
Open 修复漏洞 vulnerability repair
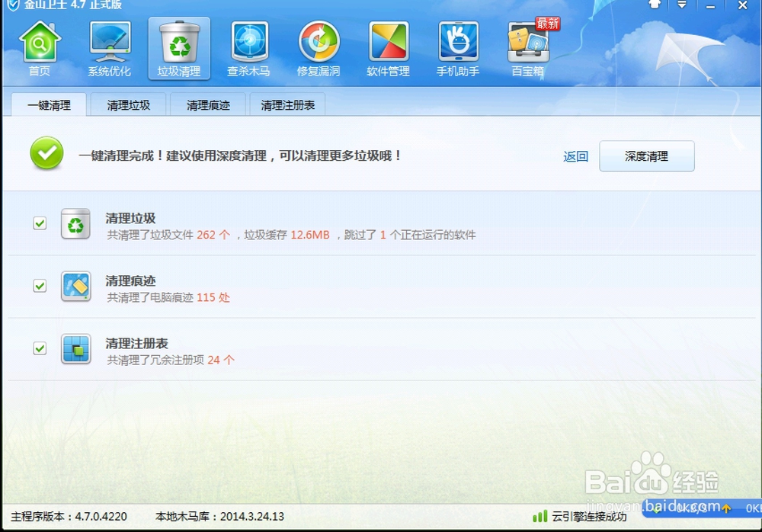pyautogui.click(x=318, y=47)
